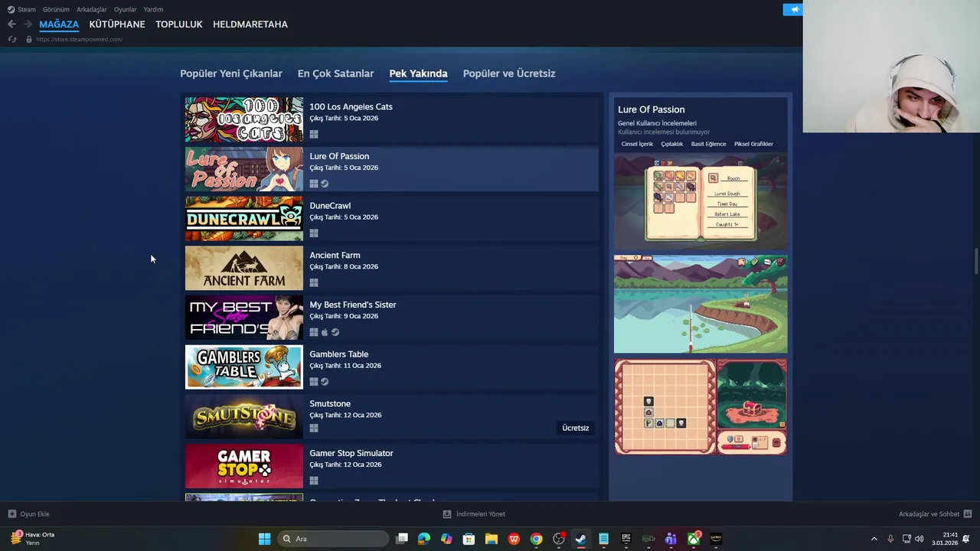Image resolution: width=980 pixels, height=551 pixels.
Task: Click Windows icon under 100 Los Angeles Cats
Action: [314, 135]
